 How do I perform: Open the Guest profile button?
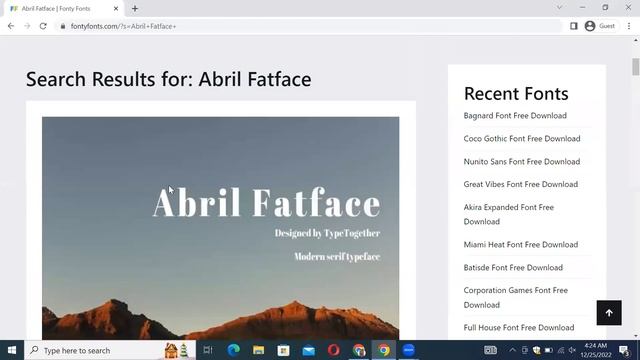(600, 26)
